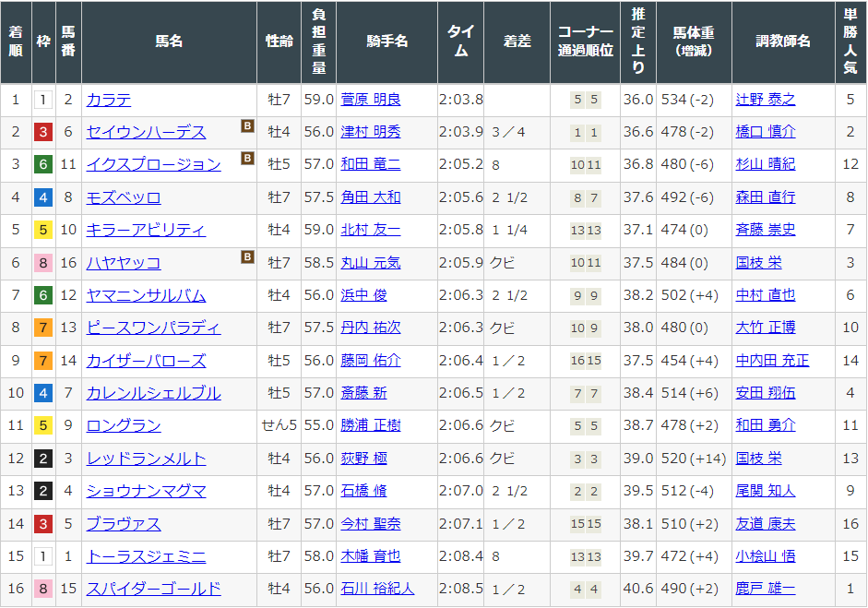Open trainer link 友道 康夫
This screenshot has height=608, width=868.
tap(766, 524)
